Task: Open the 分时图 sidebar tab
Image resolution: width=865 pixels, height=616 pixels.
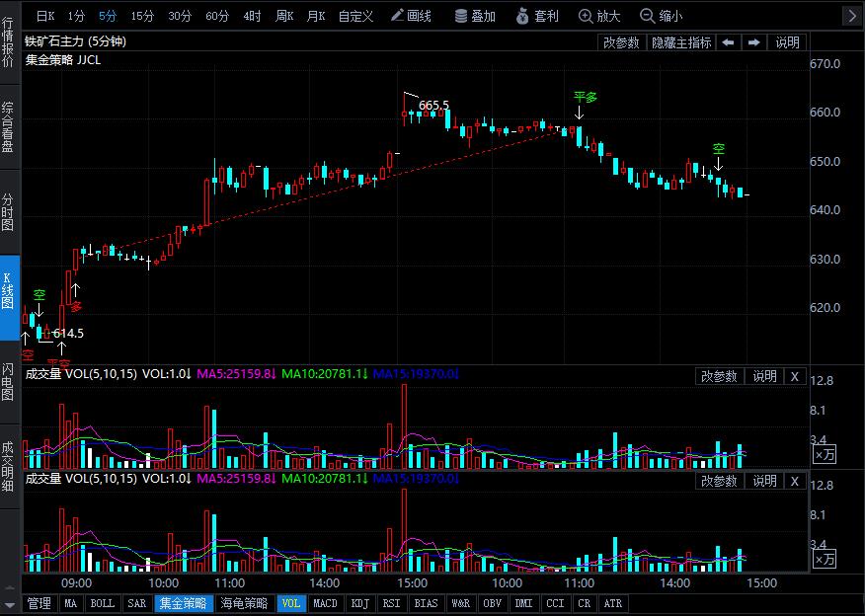Action: point(8,212)
